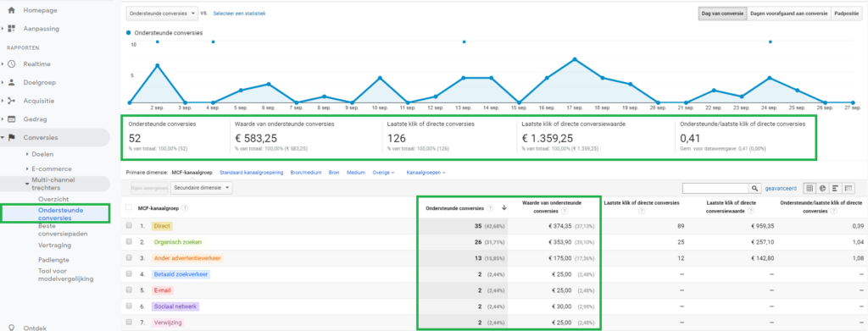
Task: Check the checkbox for Direct row
Action: tap(129, 226)
